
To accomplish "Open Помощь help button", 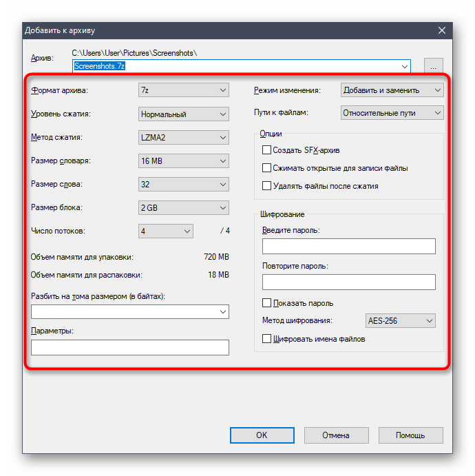I will 411,435.
